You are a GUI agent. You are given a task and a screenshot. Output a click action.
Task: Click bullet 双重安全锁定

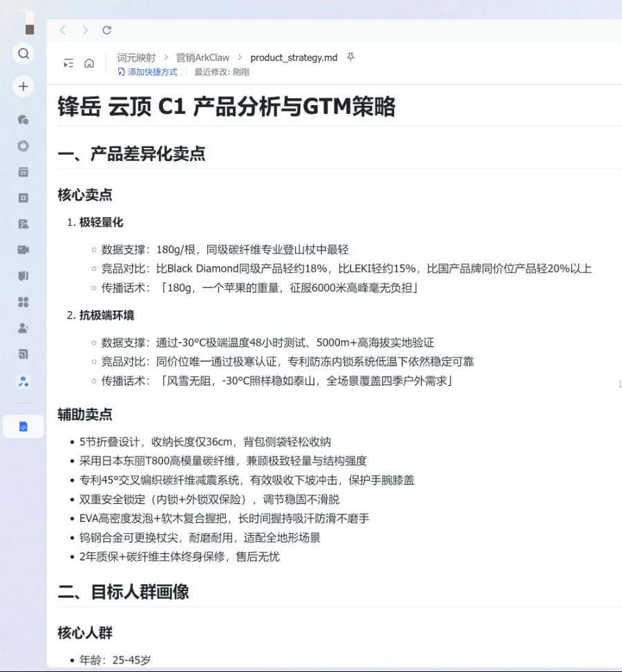pyautogui.click(x=209, y=499)
